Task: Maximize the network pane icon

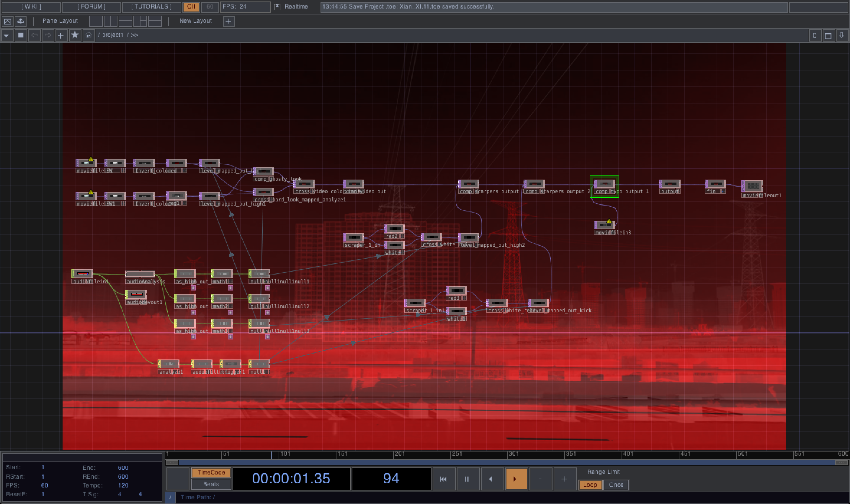Action: (828, 36)
